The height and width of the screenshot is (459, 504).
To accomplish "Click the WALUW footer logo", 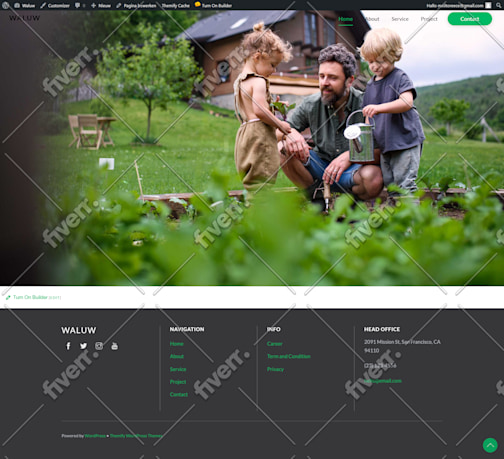I will [79, 330].
